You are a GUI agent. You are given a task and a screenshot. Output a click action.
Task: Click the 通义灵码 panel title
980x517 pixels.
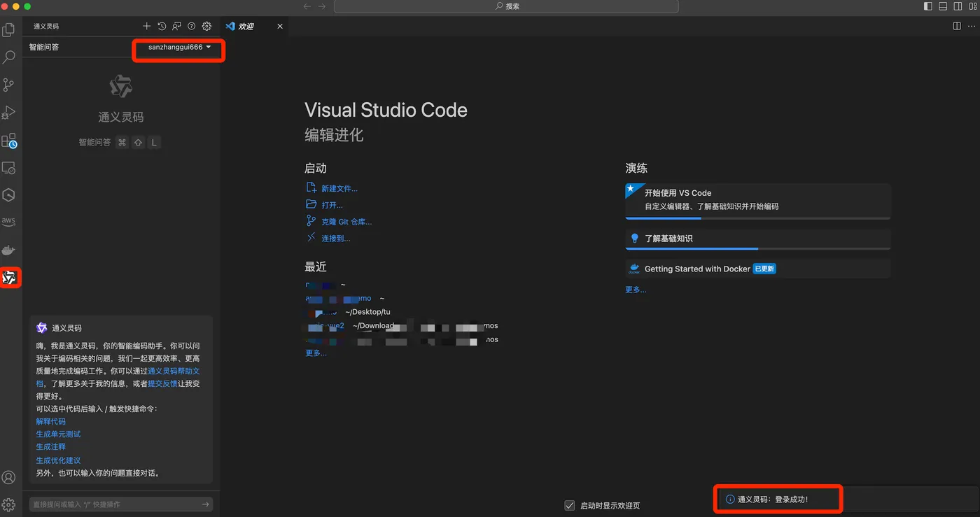tap(46, 26)
